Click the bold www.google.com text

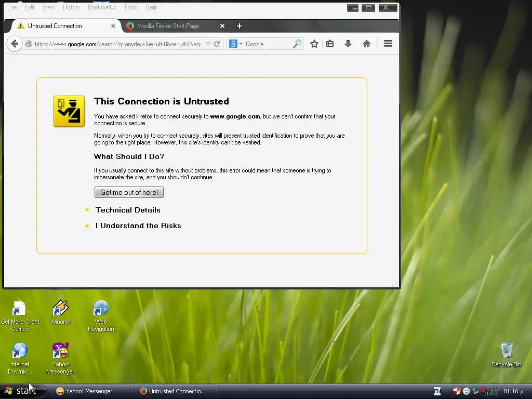pyautogui.click(x=235, y=116)
